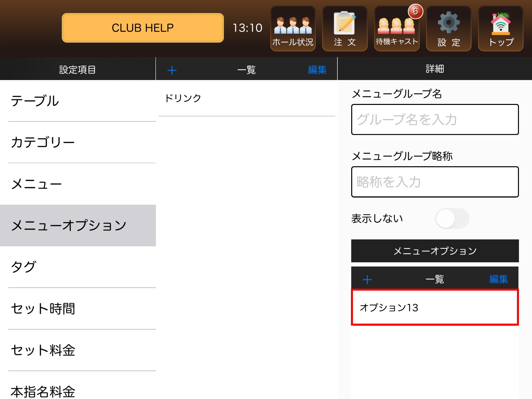Toggle the 表示しない switch
This screenshot has height=399, width=532.
point(452,218)
